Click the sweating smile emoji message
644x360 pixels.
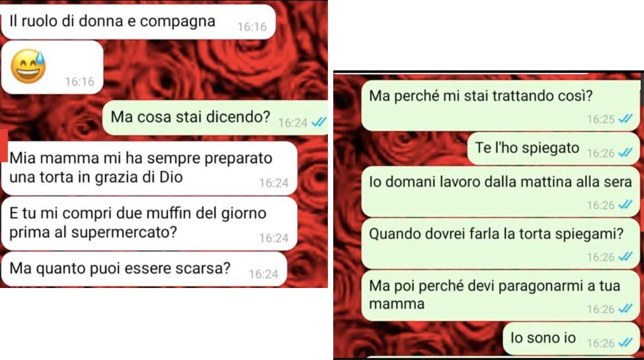click(x=52, y=67)
